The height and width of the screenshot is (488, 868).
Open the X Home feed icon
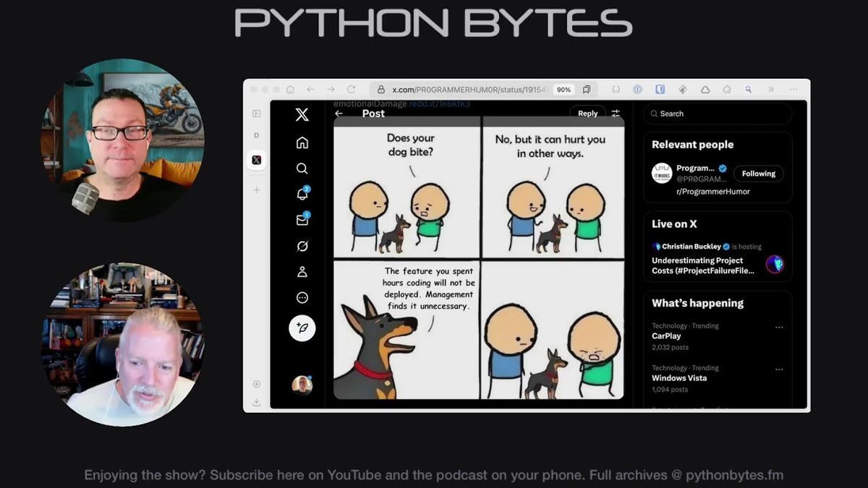302,142
